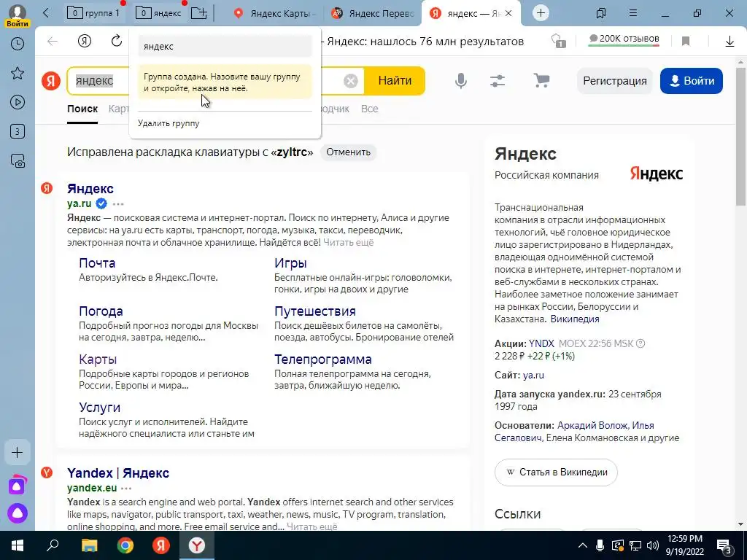The width and height of the screenshot is (747, 560).
Task: Open the shopping cart icon
Action: [541, 80]
